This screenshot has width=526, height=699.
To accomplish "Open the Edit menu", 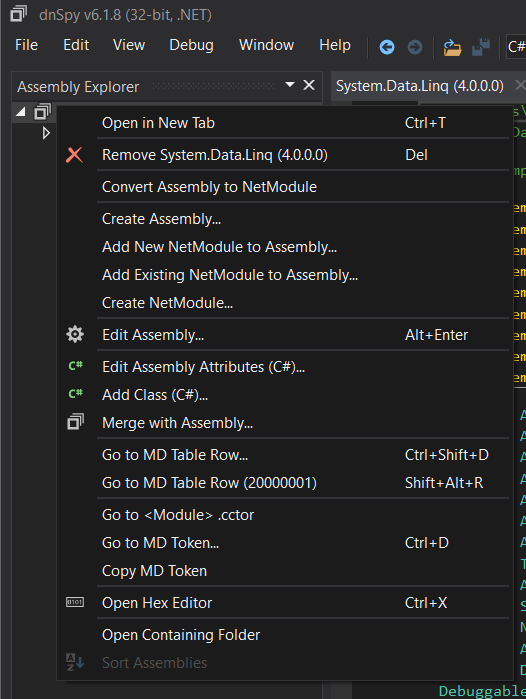I will (x=76, y=45).
